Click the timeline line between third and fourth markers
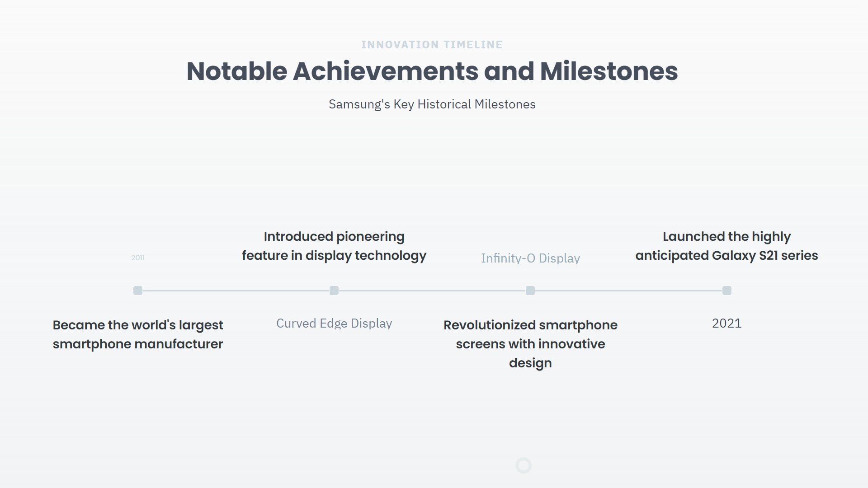The height and width of the screenshot is (488, 868). click(x=628, y=291)
